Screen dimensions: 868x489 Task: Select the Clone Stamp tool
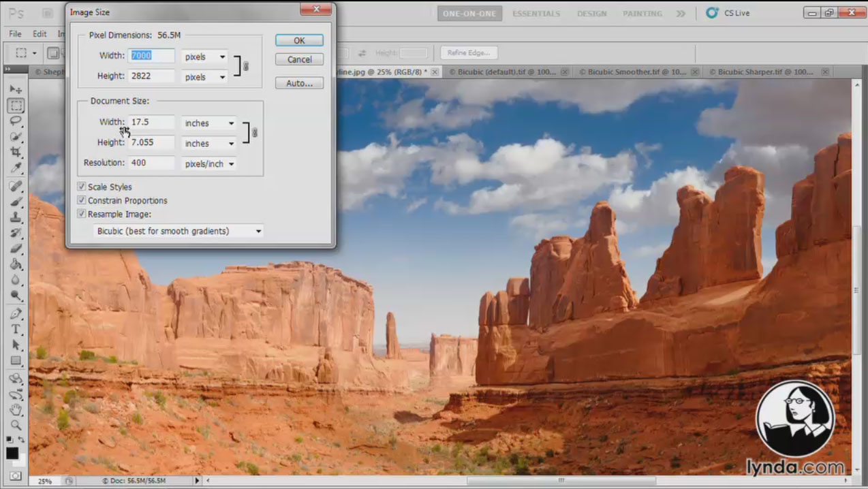tap(15, 218)
